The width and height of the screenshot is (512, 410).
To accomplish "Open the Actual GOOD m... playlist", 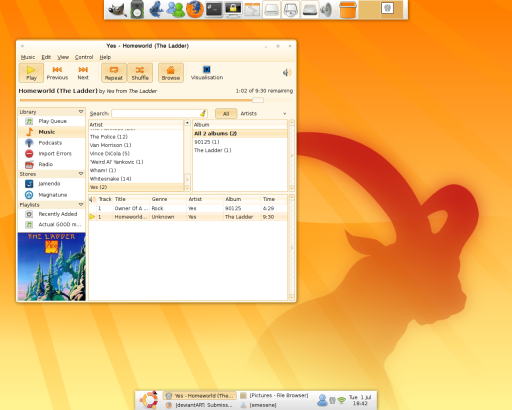I will [x=52, y=224].
